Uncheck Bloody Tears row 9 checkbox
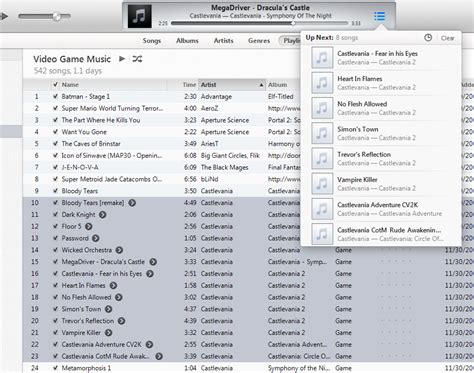474x373 pixels. tap(55, 191)
